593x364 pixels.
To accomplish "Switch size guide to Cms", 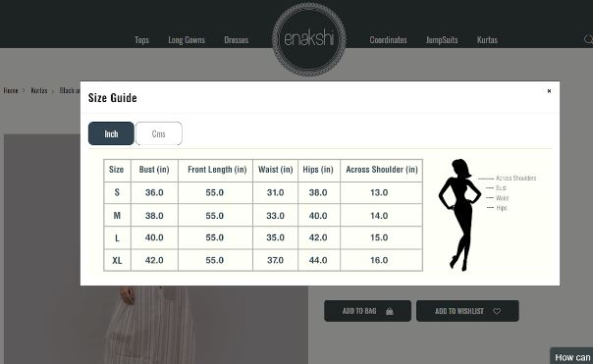I will pos(158,133).
